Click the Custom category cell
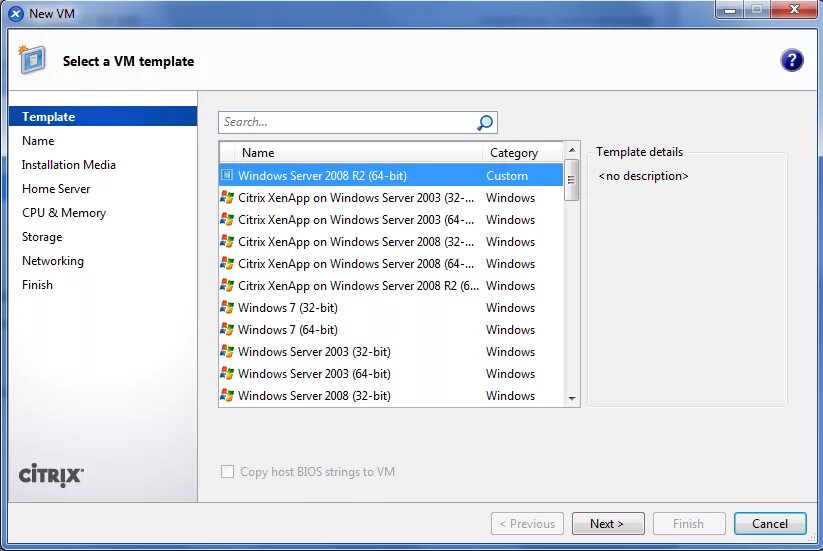Screen dimensions: 823x551 (507, 176)
